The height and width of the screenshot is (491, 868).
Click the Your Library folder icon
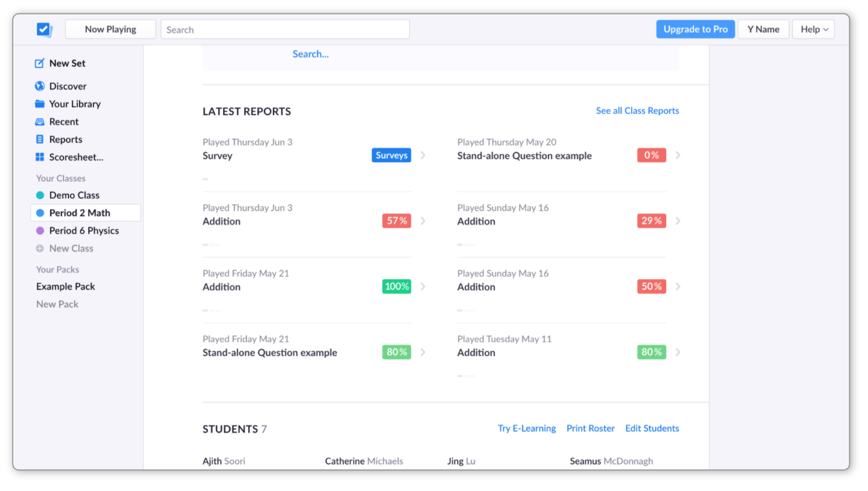click(40, 104)
